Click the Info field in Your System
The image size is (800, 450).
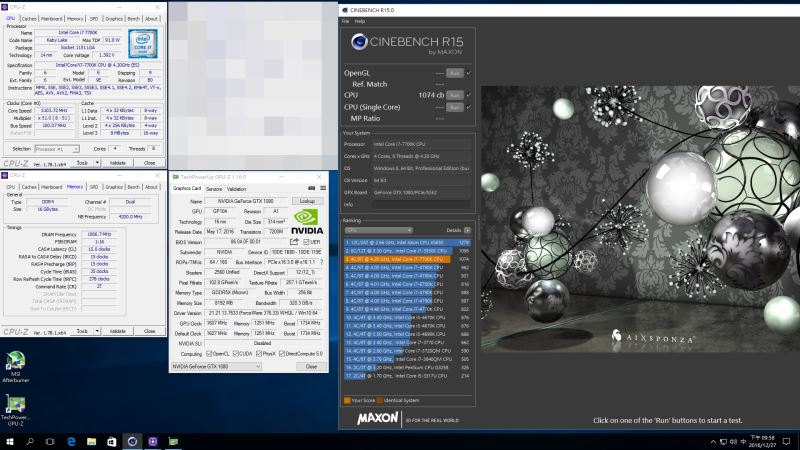click(x=421, y=204)
